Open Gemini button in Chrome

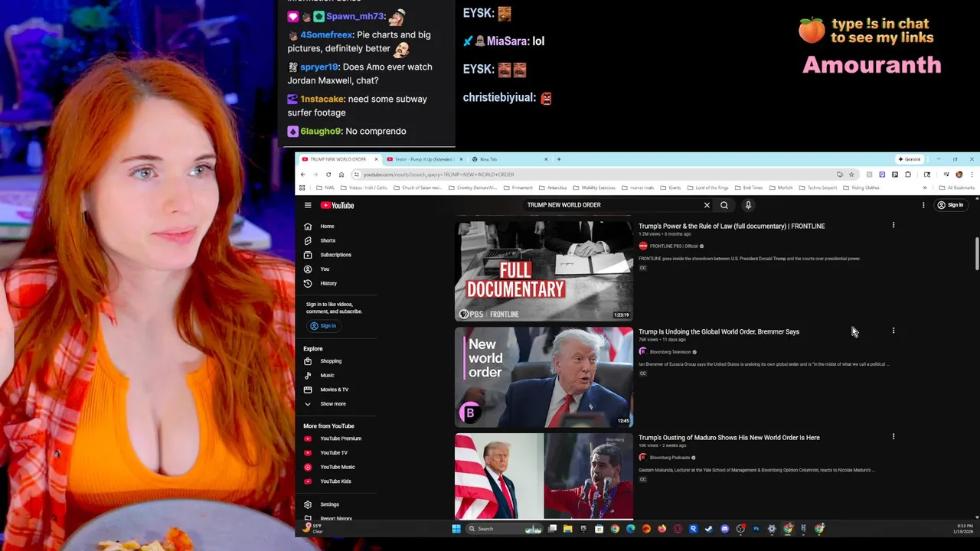click(909, 159)
